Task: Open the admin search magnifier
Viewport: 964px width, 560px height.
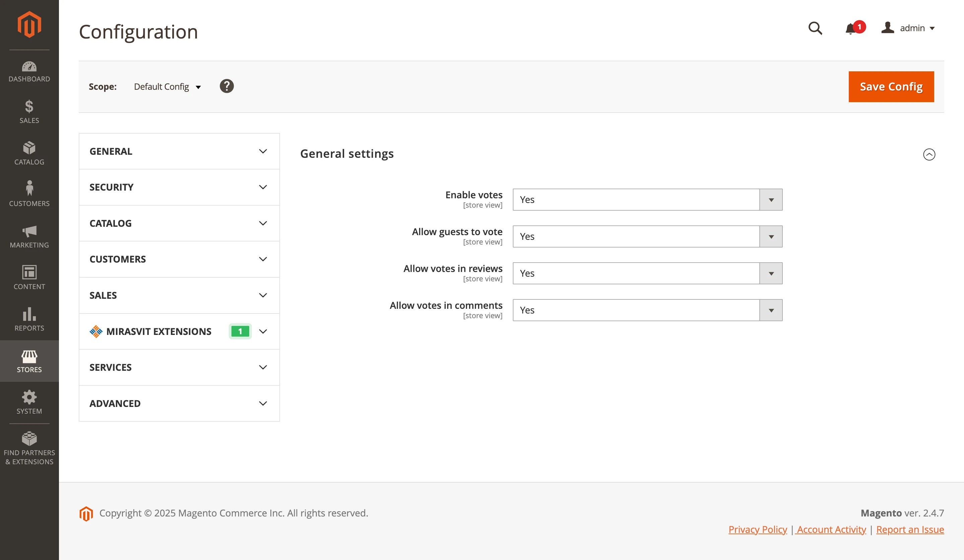Action: [815, 28]
